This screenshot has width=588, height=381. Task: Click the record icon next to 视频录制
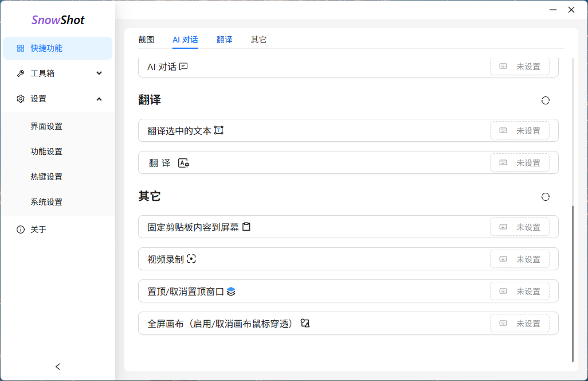click(x=191, y=259)
